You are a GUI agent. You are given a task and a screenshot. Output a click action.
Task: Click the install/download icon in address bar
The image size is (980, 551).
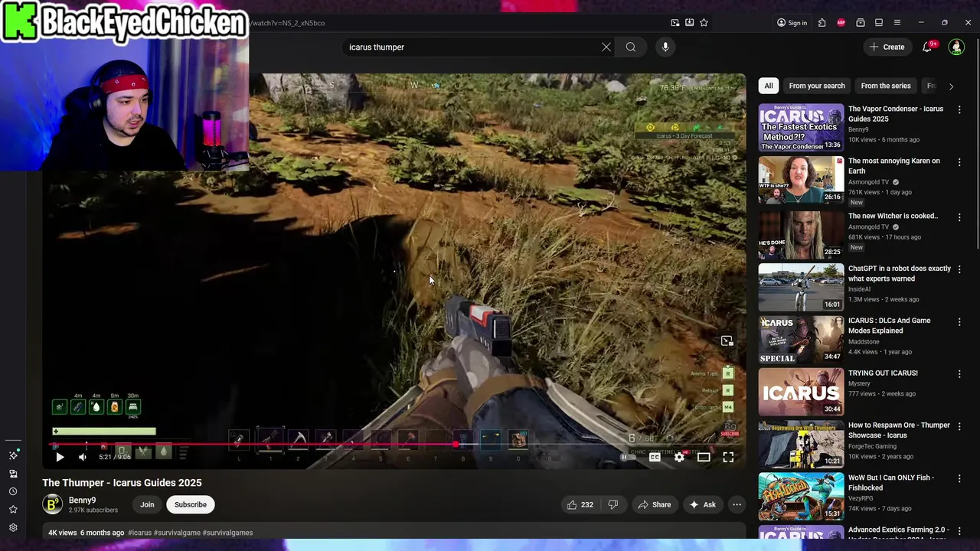[x=689, y=23]
